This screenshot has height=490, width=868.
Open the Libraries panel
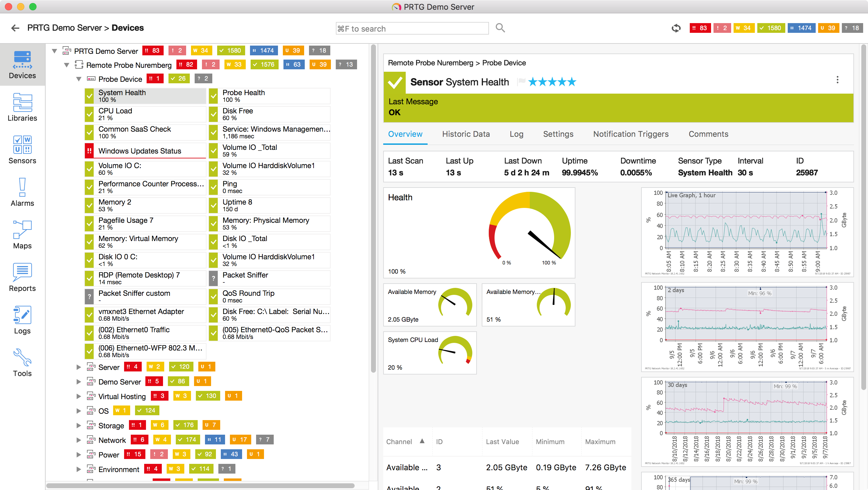pyautogui.click(x=22, y=107)
